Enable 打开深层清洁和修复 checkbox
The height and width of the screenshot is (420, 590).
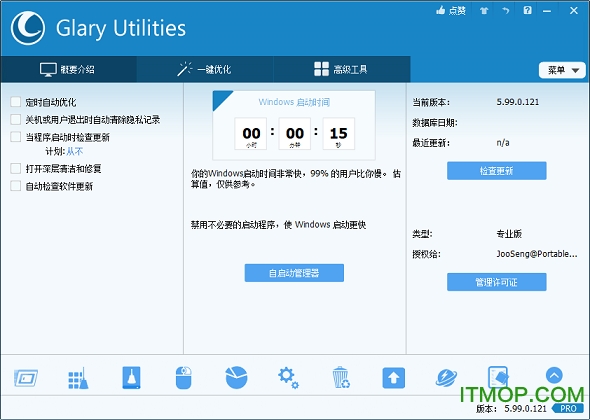pyautogui.click(x=16, y=168)
